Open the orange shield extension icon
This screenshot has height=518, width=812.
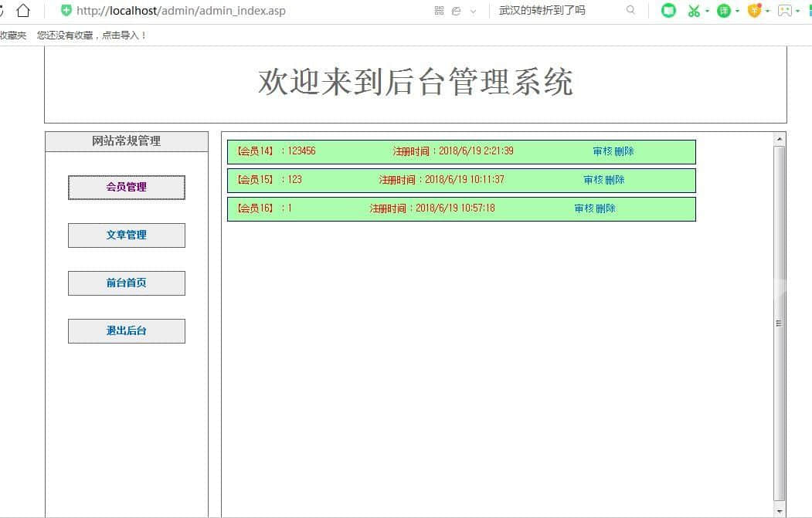[x=754, y=11]
